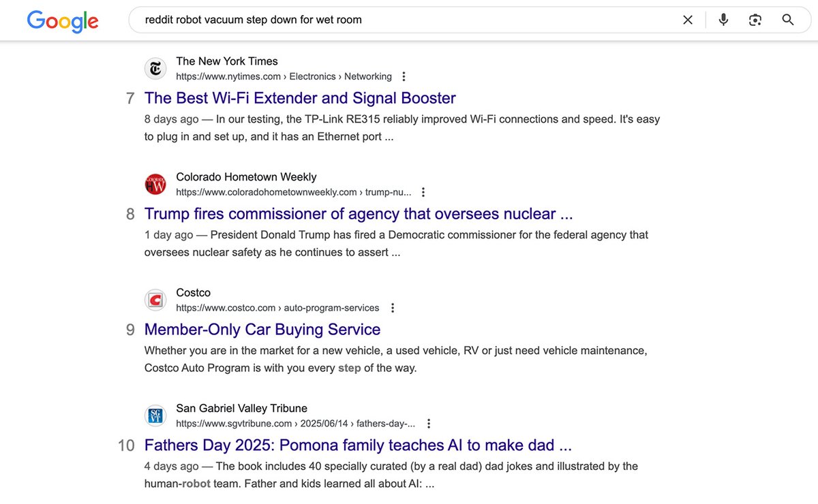The height and width of the screenshot is (504, 818).
Task: Click the "8 days ago" date label
Action: [x=172, y=119]
